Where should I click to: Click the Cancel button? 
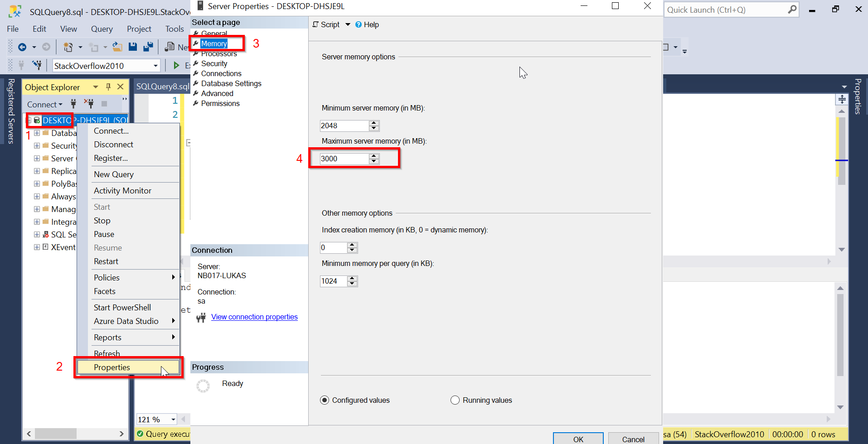tap(633, 439)
